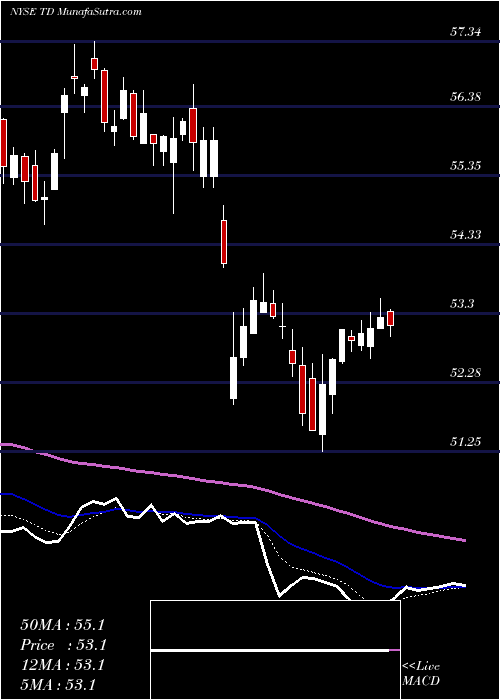Click the 57.34 price level label
The height and width of the screenshot is (700, 500).
[x=466, y=32]
